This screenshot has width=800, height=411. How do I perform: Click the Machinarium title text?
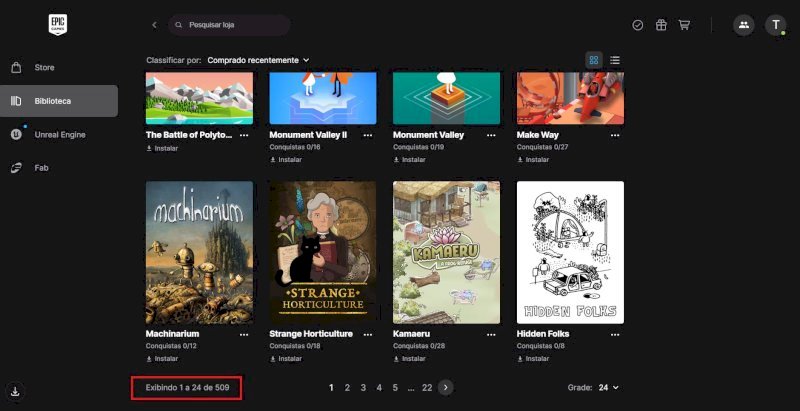point(172,334)
